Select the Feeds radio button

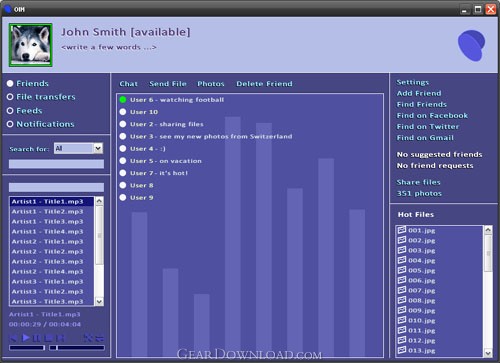click(x=10, y=111)
